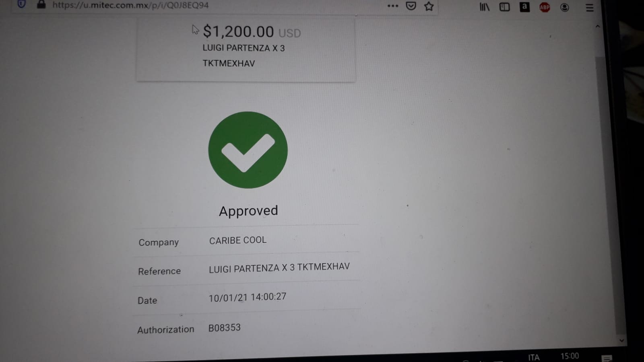Click the scrollbar up arrow
This screenshot has height=362, width=644.
pos(598,27)
